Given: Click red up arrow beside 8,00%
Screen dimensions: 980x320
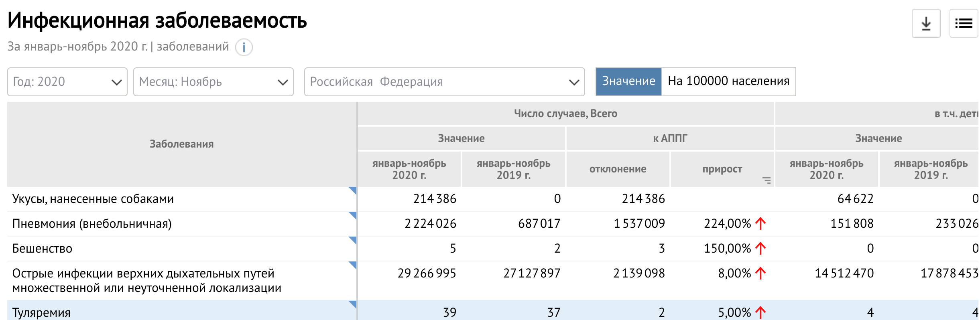Looking at the screenshot, I should [760, 273].
